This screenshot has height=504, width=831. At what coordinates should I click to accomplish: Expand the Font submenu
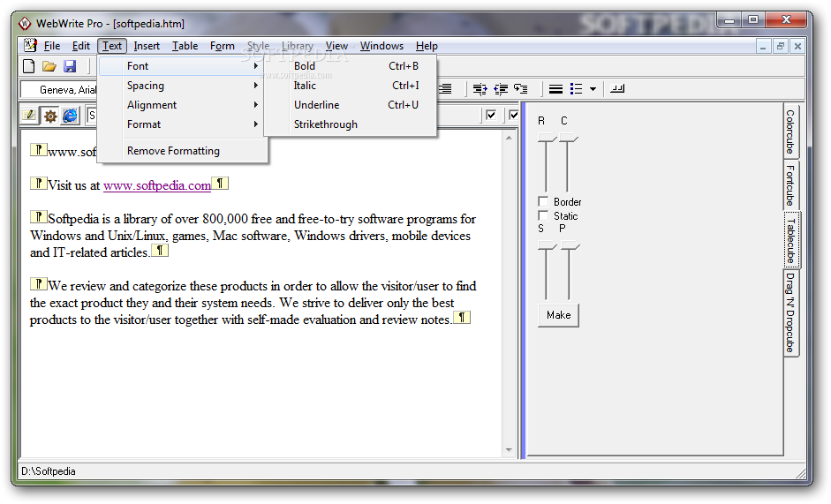(x=183, y=65)
